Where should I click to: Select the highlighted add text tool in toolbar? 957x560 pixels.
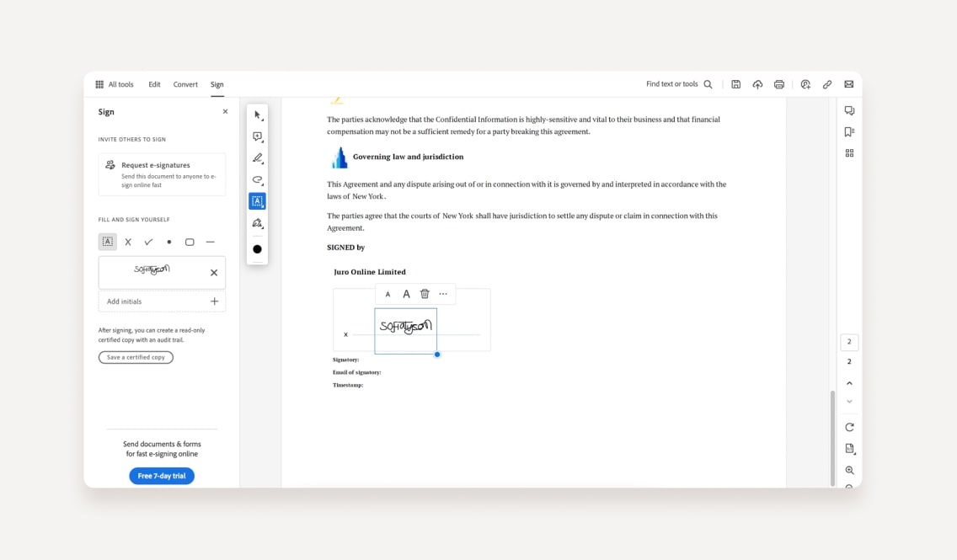tap(258, 201)
